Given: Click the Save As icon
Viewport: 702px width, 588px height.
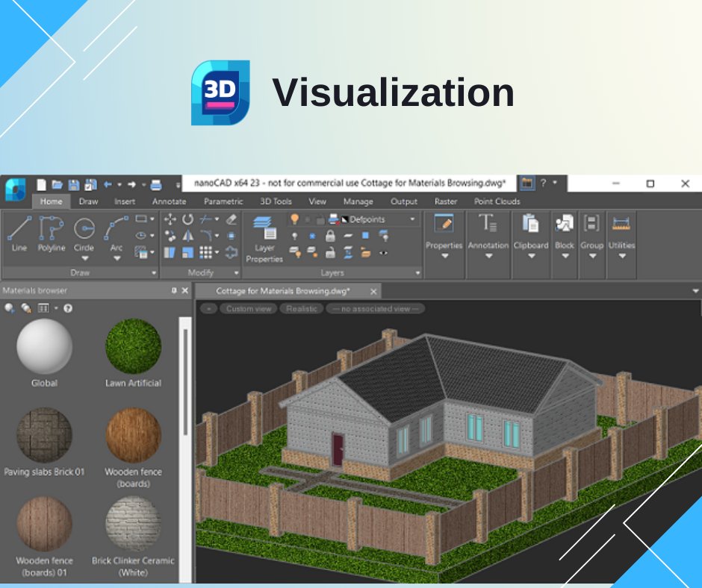Looking at the screenshot, I should click(90, 185).
